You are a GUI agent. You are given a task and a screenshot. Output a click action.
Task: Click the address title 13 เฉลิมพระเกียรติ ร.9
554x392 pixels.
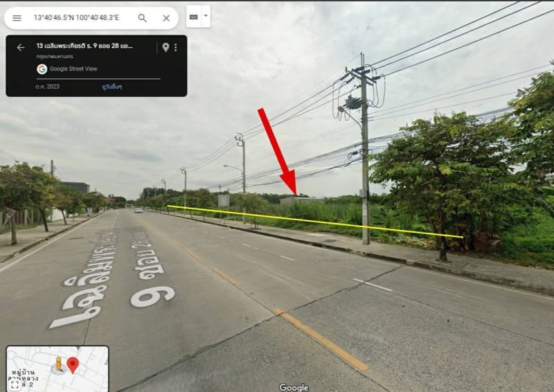coord(84,46)
